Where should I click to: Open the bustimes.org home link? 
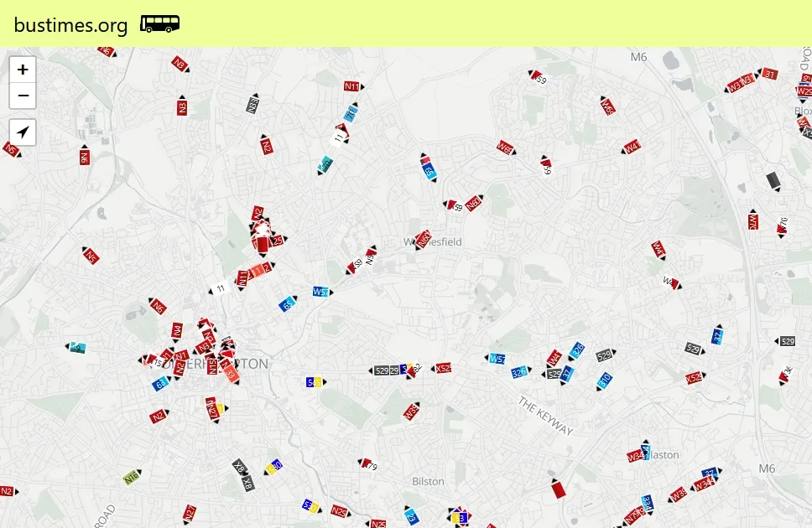click(71, 25)
